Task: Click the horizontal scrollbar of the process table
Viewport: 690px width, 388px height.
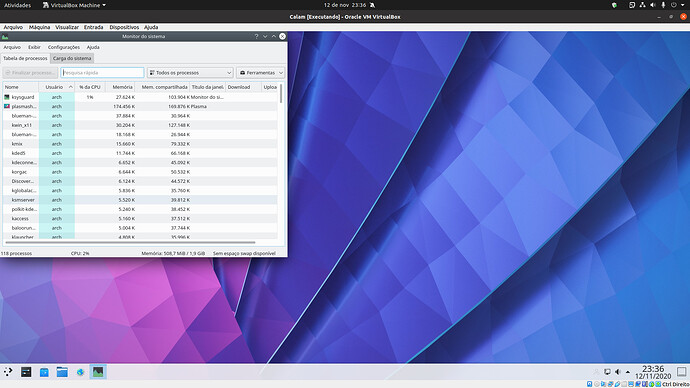Action: [130, 242]
